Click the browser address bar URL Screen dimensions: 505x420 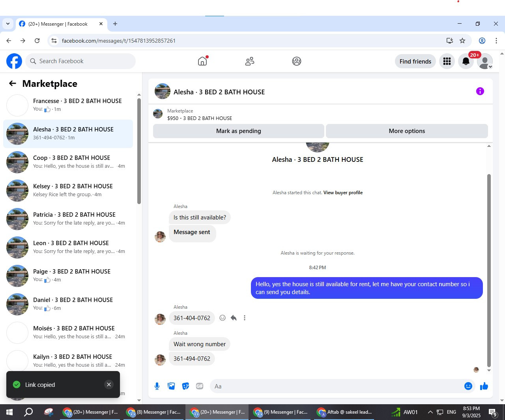click(x=119, y=41)
